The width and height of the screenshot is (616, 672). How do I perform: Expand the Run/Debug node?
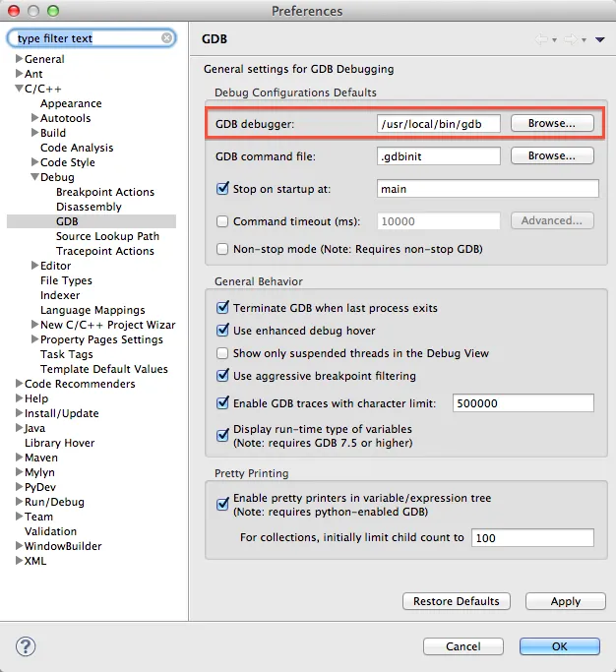tap(19, 502)
